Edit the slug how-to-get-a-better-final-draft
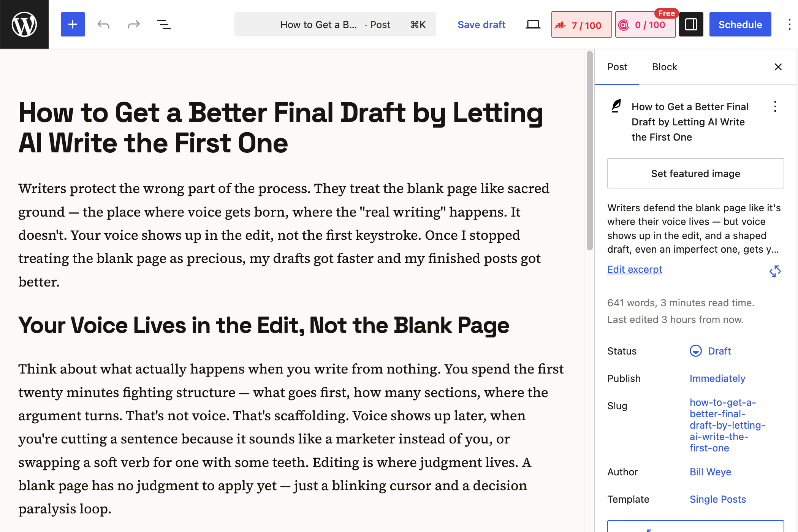Viewport: 798px width, 532px height. (727, 425)
